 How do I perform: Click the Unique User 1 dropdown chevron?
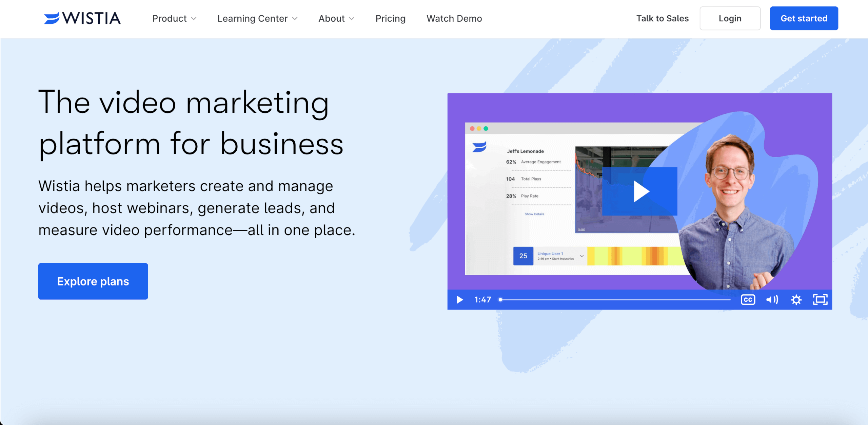pyautogui.click(x=582, y=256)
